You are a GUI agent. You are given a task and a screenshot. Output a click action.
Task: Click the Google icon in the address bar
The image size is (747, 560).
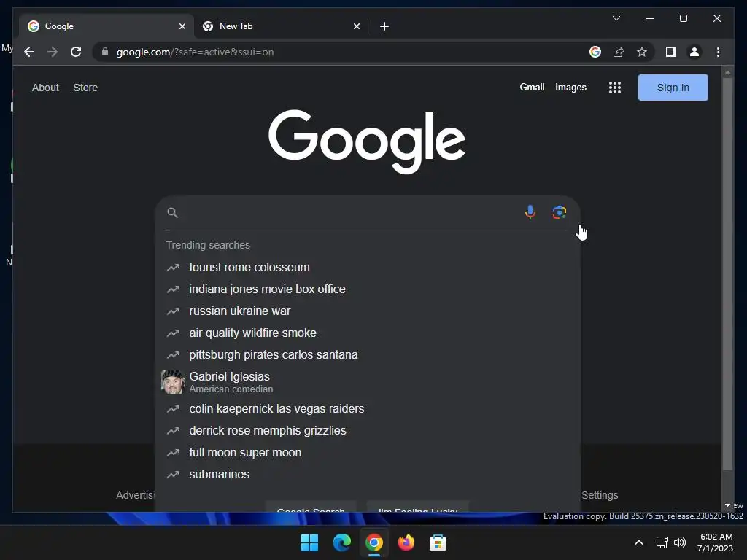[x=595, y=52]
